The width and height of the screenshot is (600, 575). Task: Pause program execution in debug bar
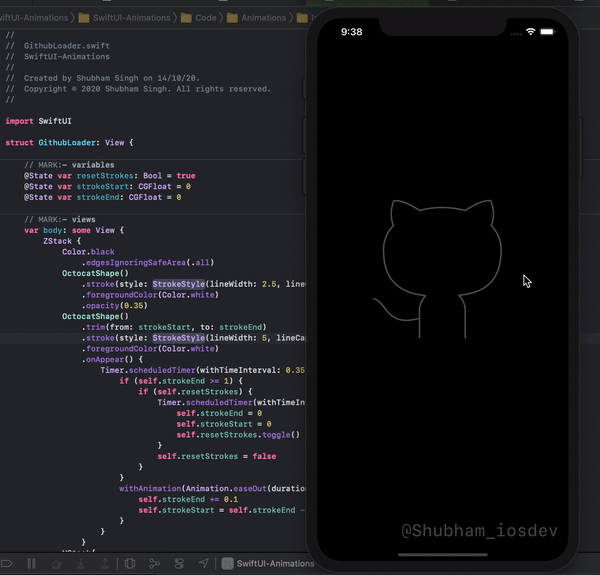32,564
